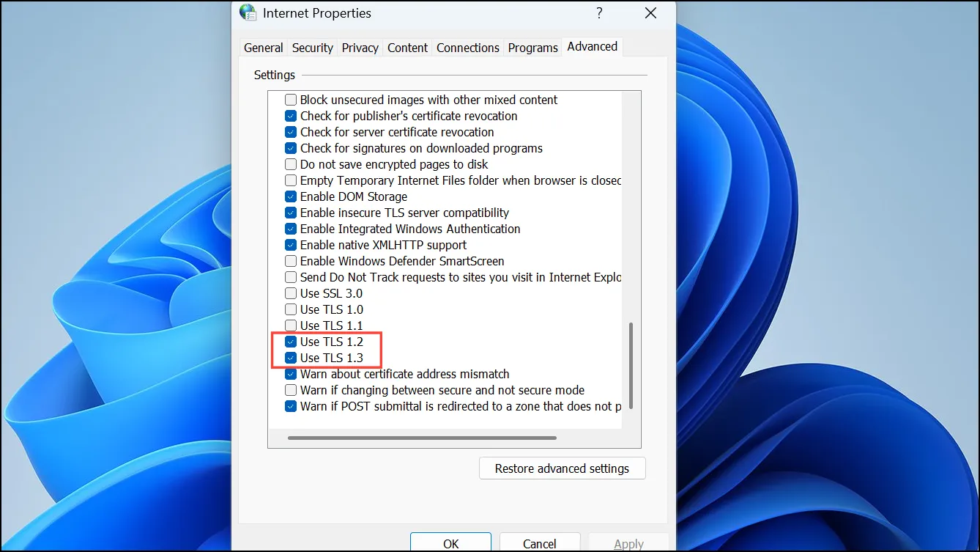Uncheck Use TLS 1.2
This screenshot has height=552, width=980.
(x=291, y=342)
